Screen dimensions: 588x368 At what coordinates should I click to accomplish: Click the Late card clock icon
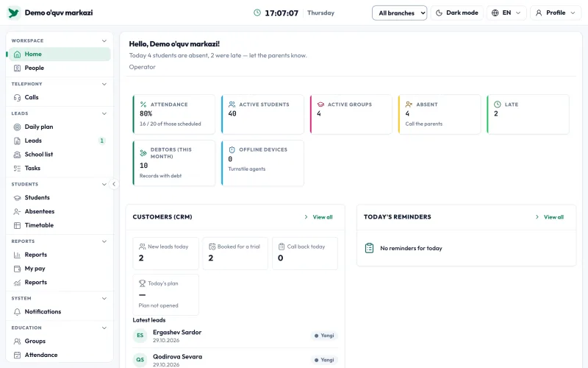498,105
